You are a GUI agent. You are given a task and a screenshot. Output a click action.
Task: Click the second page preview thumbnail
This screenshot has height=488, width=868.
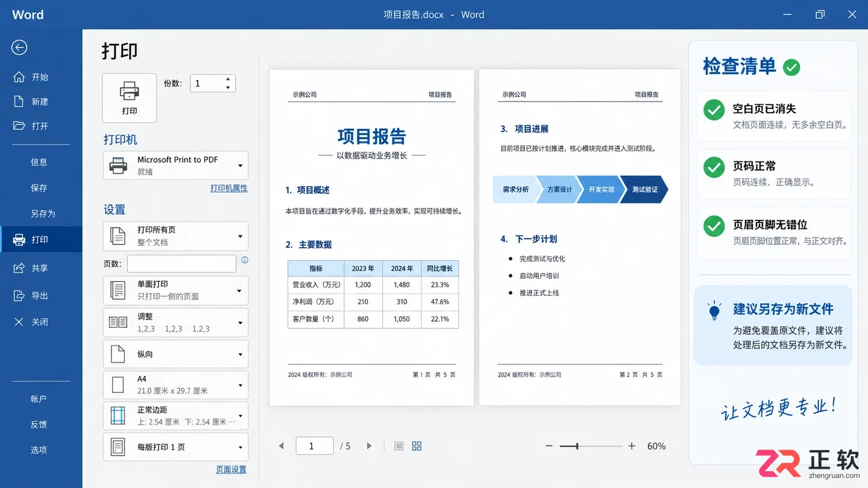pos(580,237)
